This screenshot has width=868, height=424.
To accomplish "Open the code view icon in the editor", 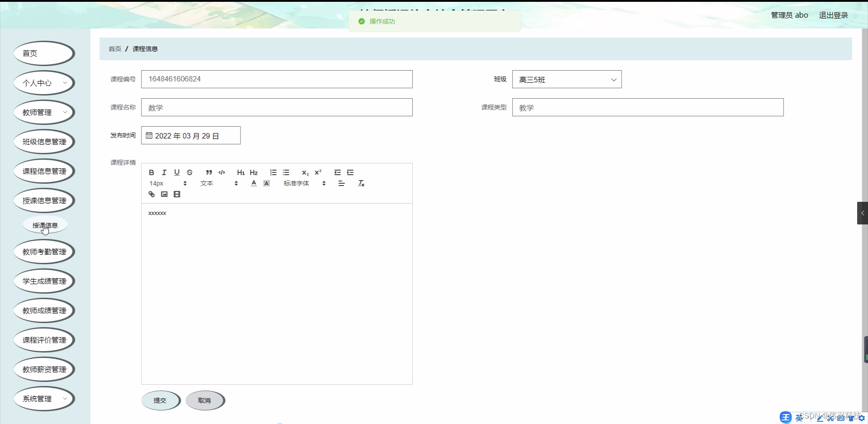I will click(x=222, y=172).
